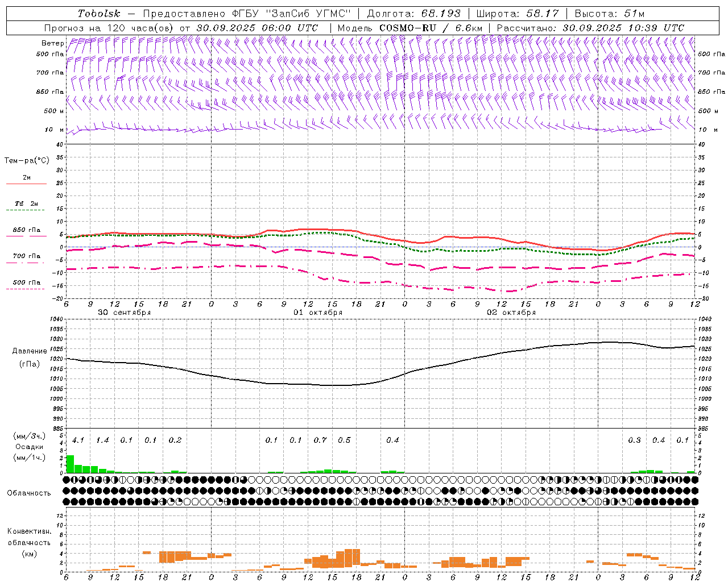Click the "Долгота: 68.193" value
This screenshot has width=728, height=582.
tap(413, 14)
